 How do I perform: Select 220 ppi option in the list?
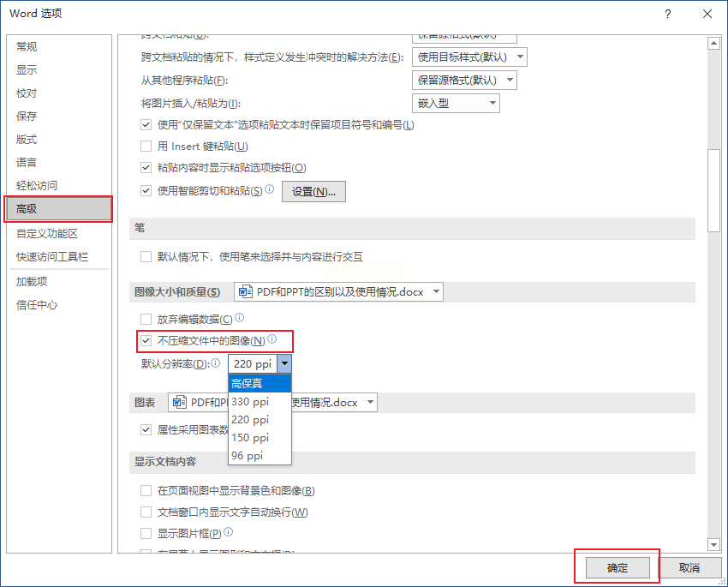pos(260,420)
